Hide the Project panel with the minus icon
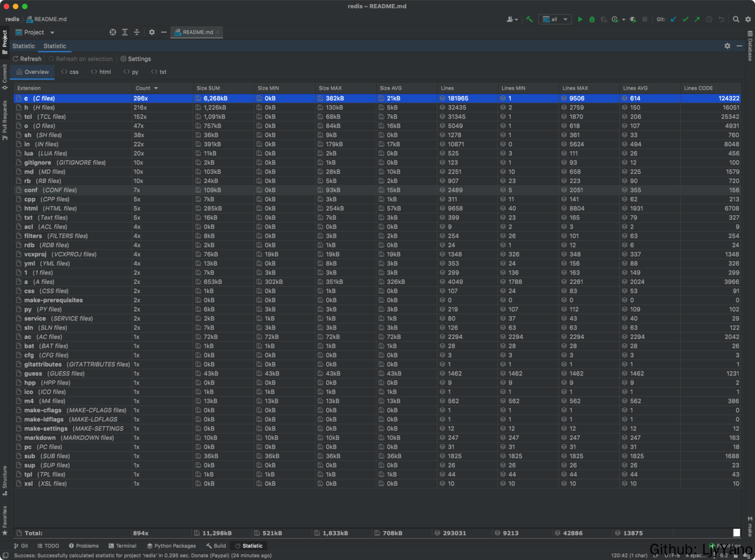This screenshot has width=755, height=560. tap(164, 32)
